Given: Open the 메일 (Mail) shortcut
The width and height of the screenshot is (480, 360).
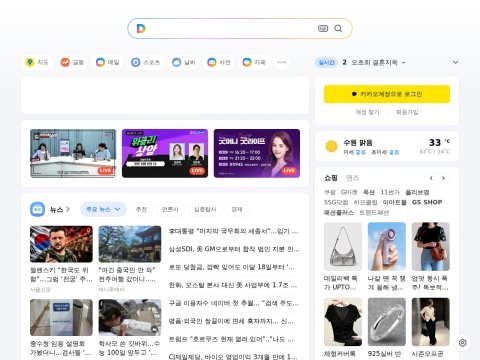Looking at the screenshot, I should [x=107, y=62].
